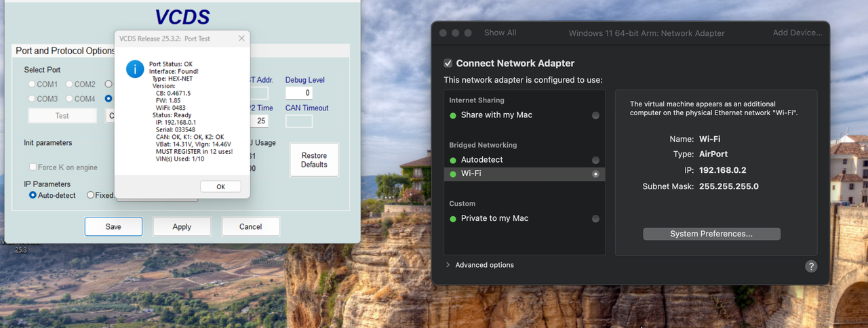Screen dimensions: 868x328
Task: Click the Internet Sharing section heading
Action: [477, 100]
